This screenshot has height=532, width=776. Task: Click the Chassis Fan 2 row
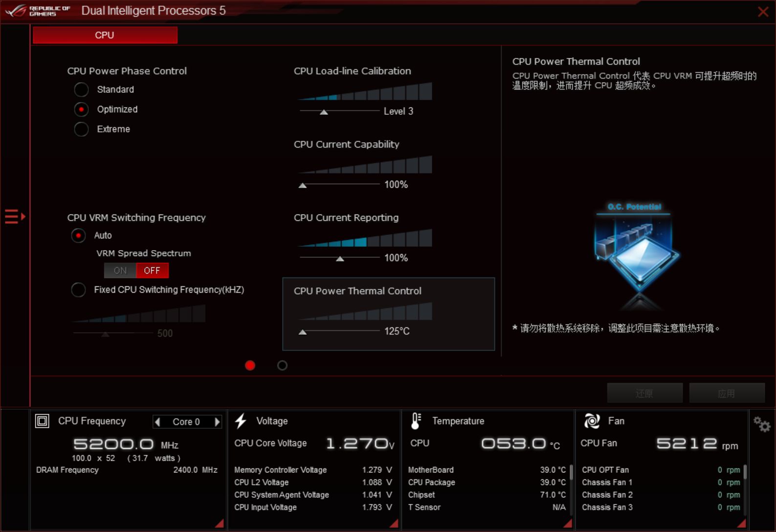point(661,495)
